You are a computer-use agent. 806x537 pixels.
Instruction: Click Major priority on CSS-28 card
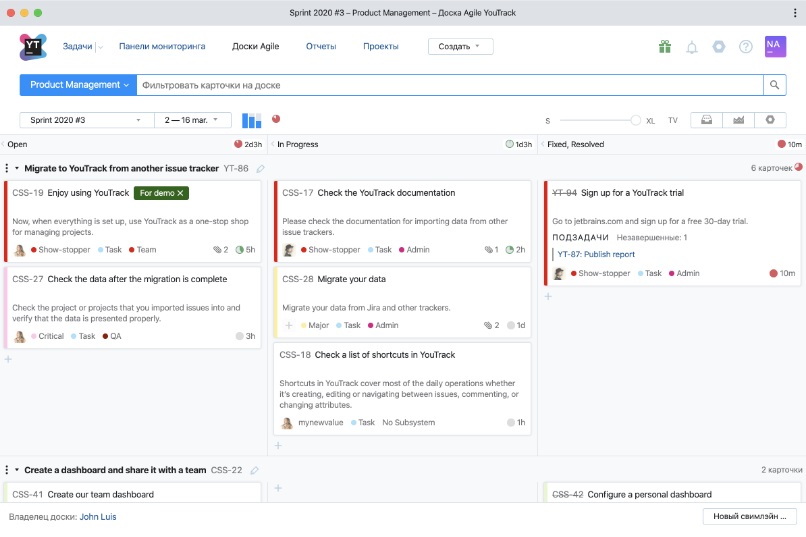point(315,325)
